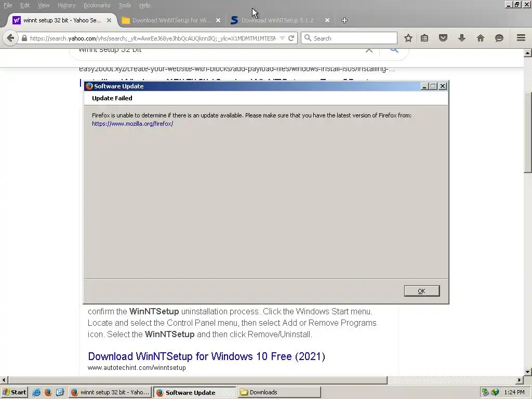
Task: Open the Windows Start menu
Action: pos(14,392)
